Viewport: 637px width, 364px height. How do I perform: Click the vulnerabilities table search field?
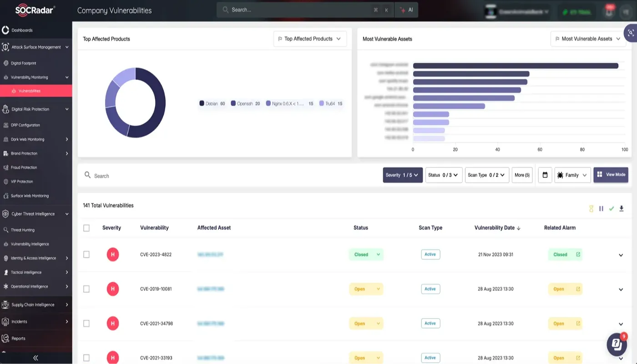(227, 176)
